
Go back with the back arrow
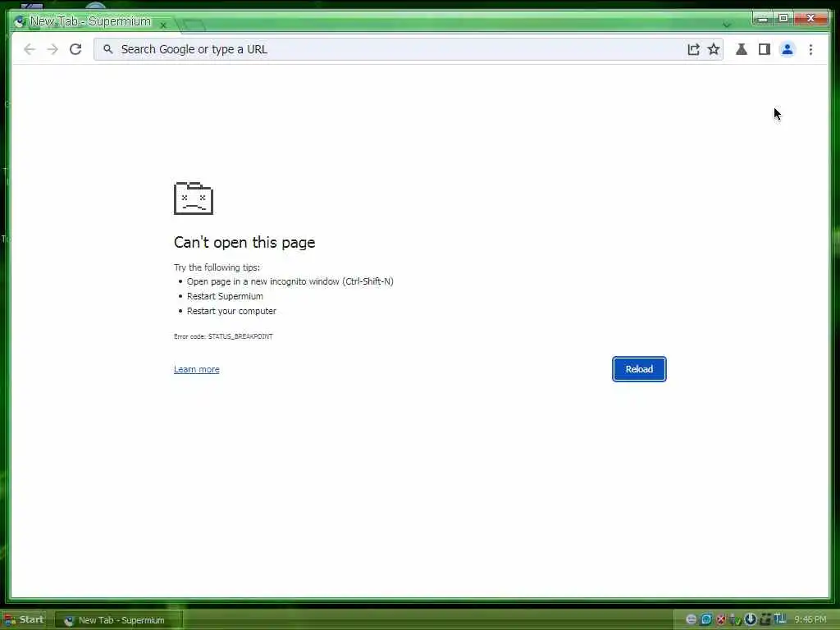coord(30,49)
